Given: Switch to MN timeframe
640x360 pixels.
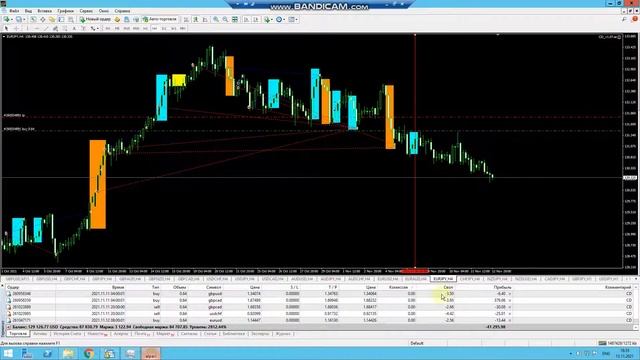Looking at the screenshot, I should pos(183,28).
